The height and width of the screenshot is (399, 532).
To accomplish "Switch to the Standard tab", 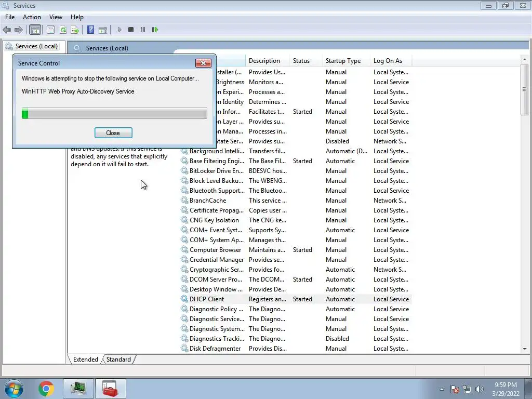I will click(118, 360).
